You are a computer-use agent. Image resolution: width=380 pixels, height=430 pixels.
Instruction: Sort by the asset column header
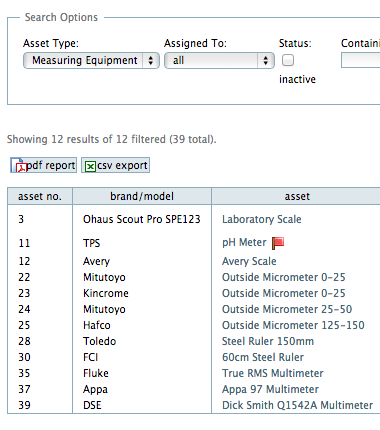pyautogui.click(x=297, y=196)
